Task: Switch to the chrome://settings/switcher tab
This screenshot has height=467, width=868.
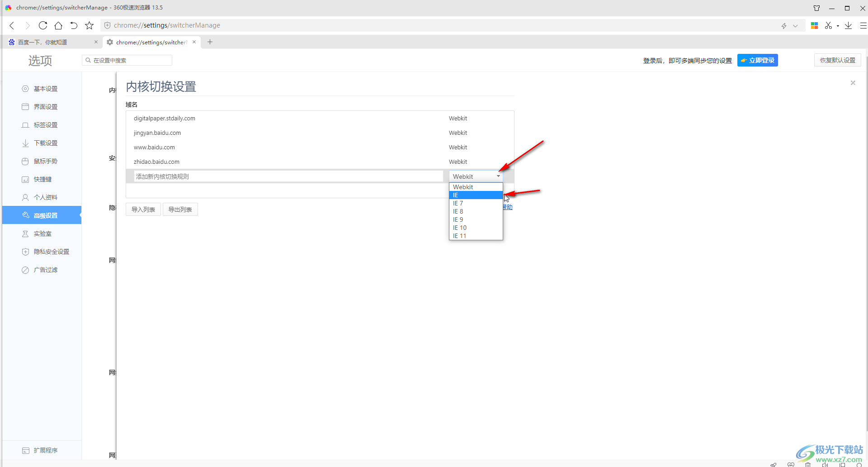Action: 151,42
